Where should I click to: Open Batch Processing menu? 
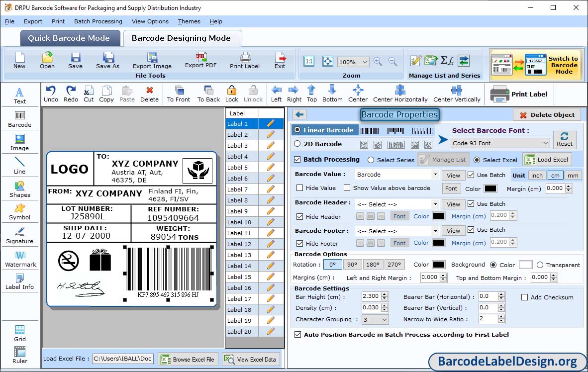[98, 21]
